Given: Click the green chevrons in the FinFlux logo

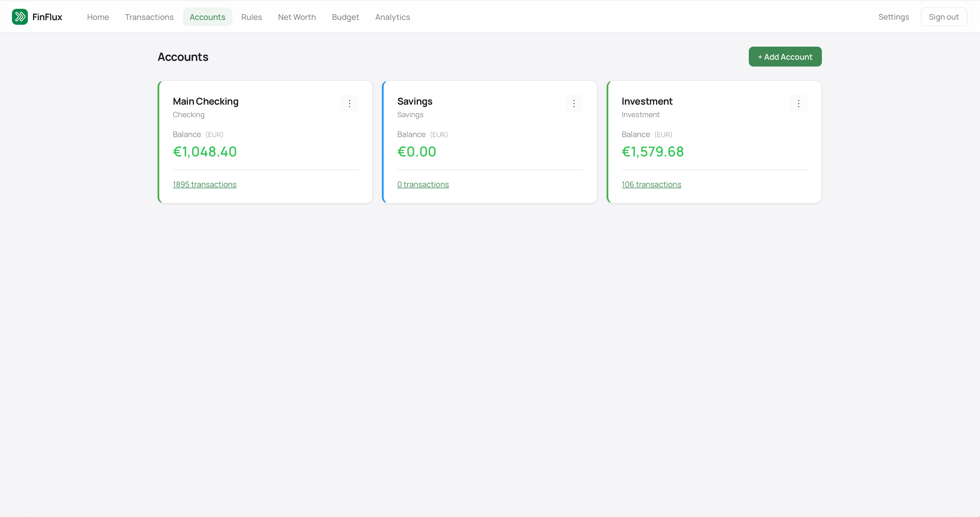Looking at the screenshot, I should tap(20, 16).
